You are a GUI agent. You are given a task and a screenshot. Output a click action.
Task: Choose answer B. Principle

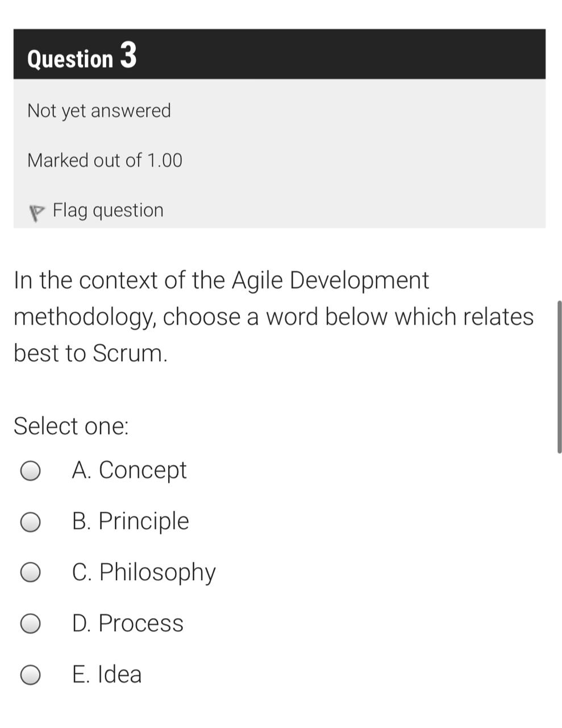click(131, 521)
